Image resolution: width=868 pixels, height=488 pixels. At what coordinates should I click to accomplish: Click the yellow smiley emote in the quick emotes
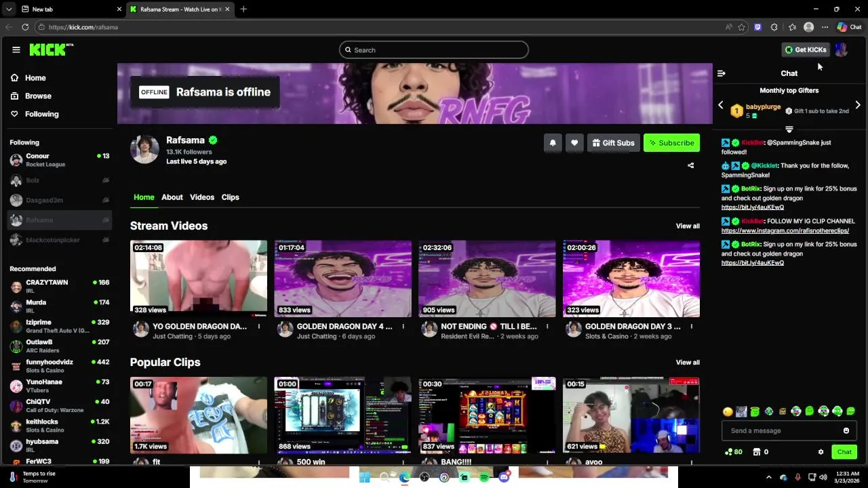tap(728, 411)
